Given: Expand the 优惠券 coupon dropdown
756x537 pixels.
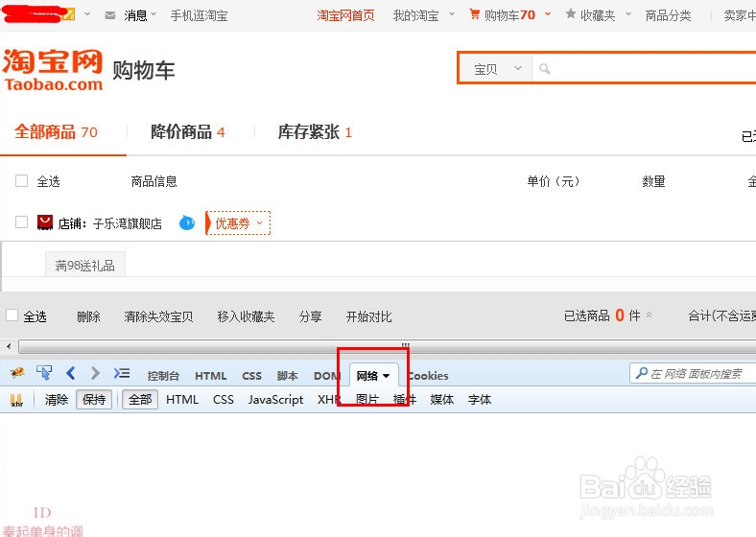Looking at the screenshot, I should point(238,223).
